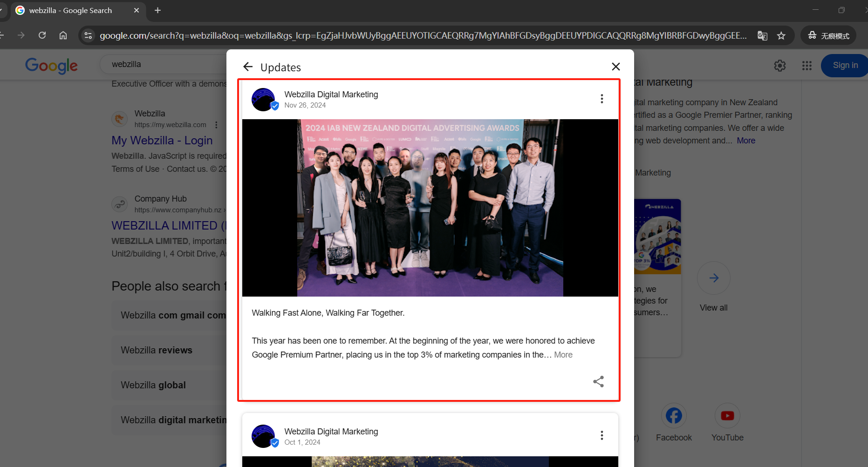The height and width of the screenshot is (467, 868).
Task: Expand knowledge panel description More link
Action: [x=746, y=141]
